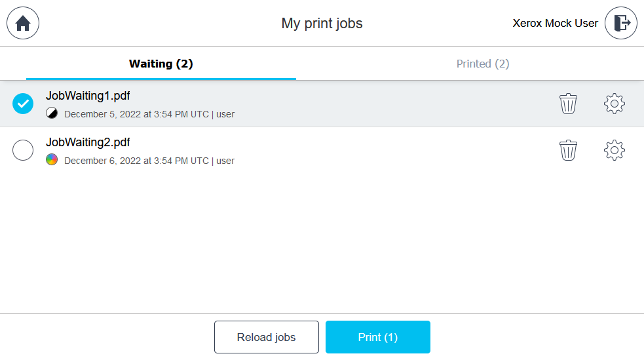The height and width of the screenshot is (360, 644).
Task: Delete JobWaiting1.pdf with trash icon
Action: pyautogui.click(x=568, y=104)
